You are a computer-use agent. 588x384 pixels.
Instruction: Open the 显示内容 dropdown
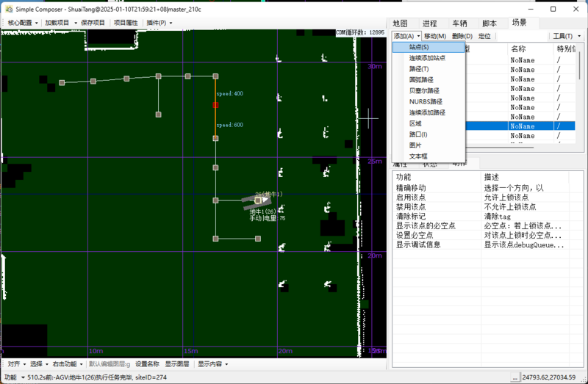[212, 364]
